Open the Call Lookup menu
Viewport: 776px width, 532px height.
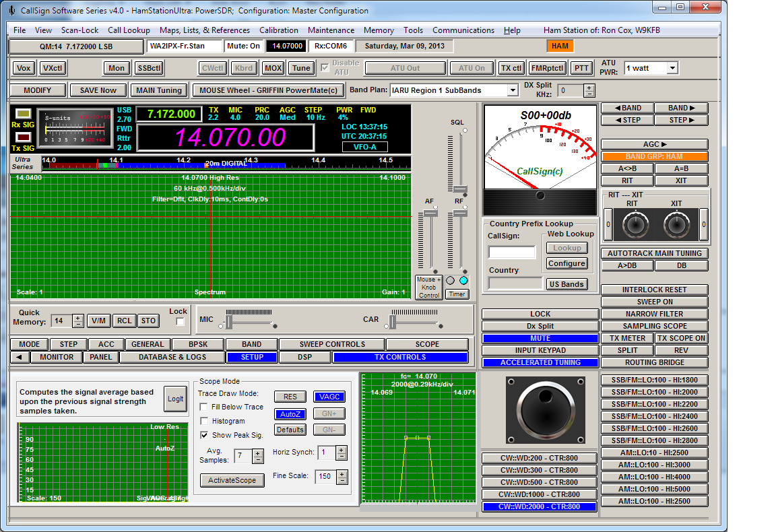pyautogui.click(x=129, y=30)
